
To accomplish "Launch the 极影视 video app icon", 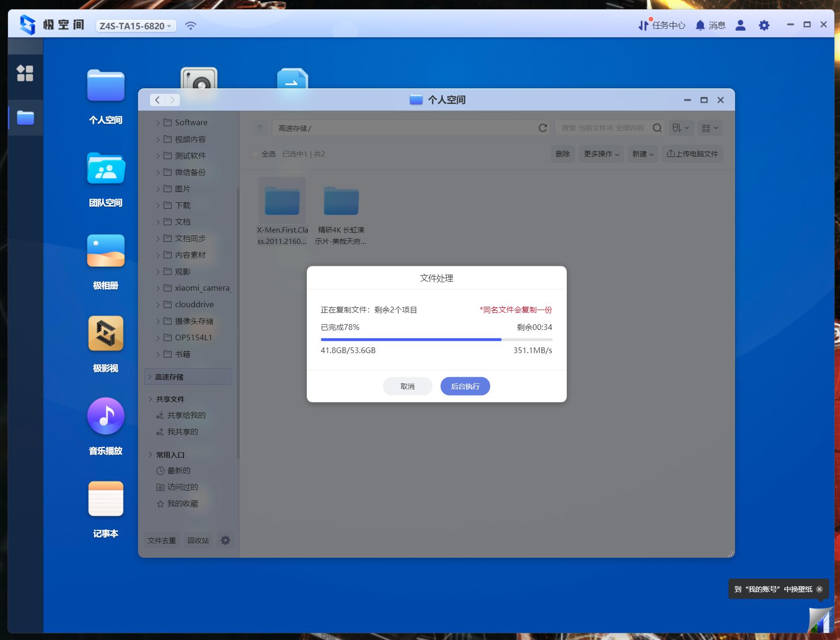I will pos(105,334).
